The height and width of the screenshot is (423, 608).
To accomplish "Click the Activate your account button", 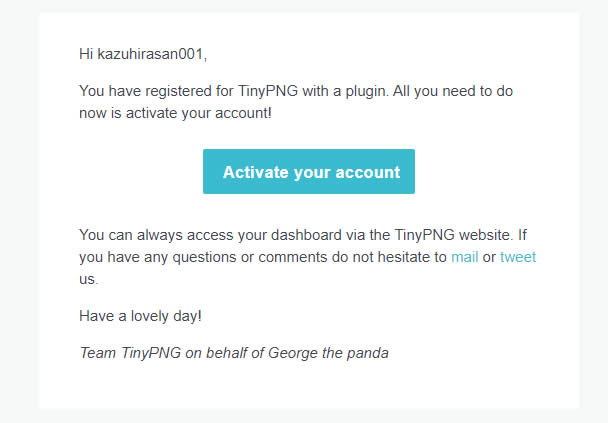I will point(309,171).
